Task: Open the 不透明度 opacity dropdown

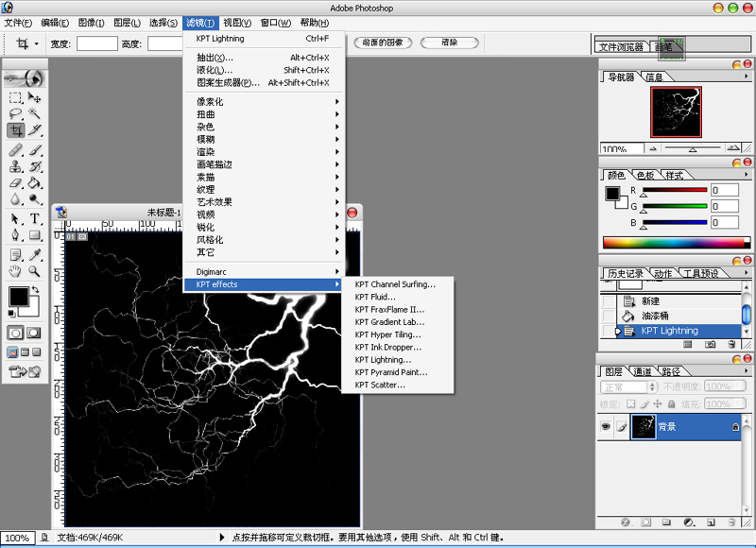Action: pyautogui.click(x=726, y=386)
